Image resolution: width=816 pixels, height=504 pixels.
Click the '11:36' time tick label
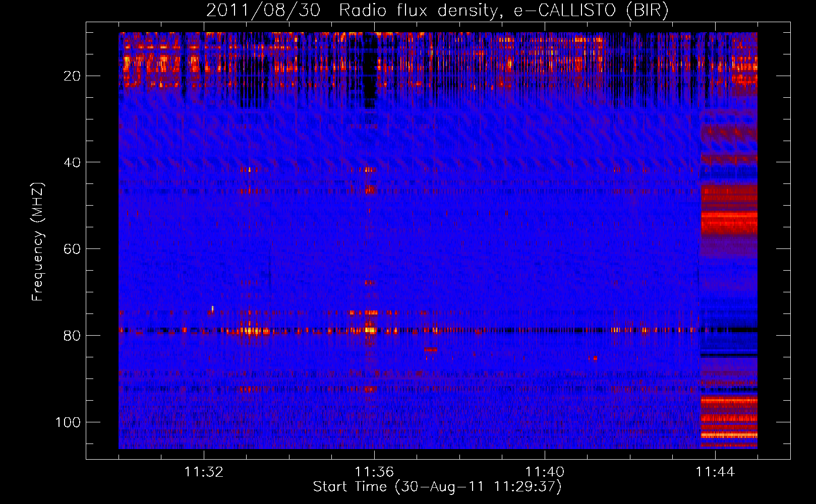(374, 472)
